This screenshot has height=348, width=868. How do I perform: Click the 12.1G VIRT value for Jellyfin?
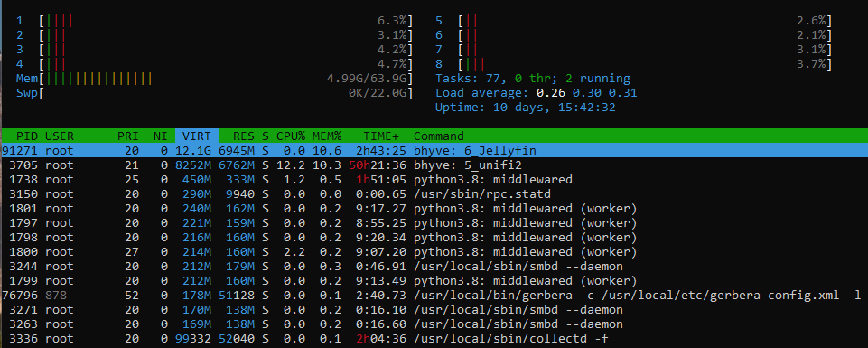(193, 150)
